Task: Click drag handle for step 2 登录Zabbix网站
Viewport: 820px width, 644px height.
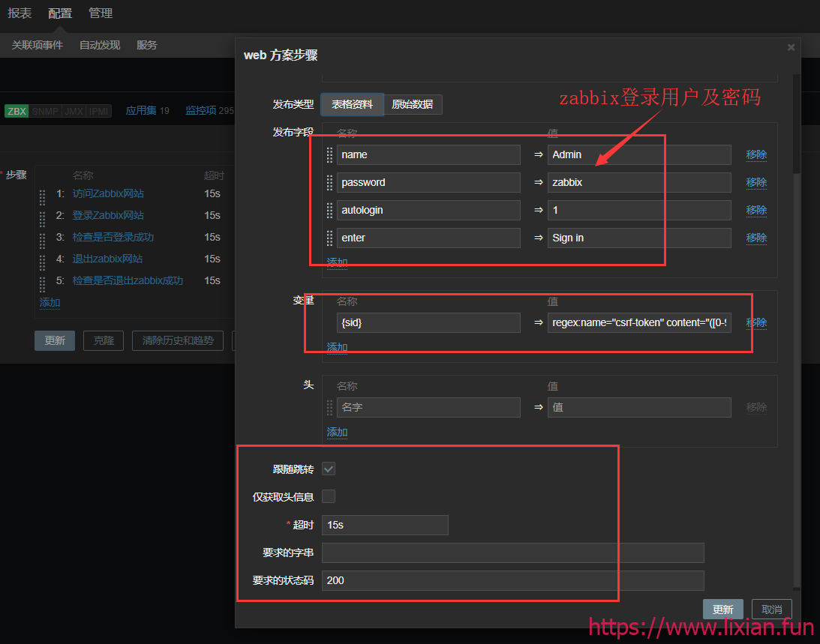Action: [x=42, y=218]
